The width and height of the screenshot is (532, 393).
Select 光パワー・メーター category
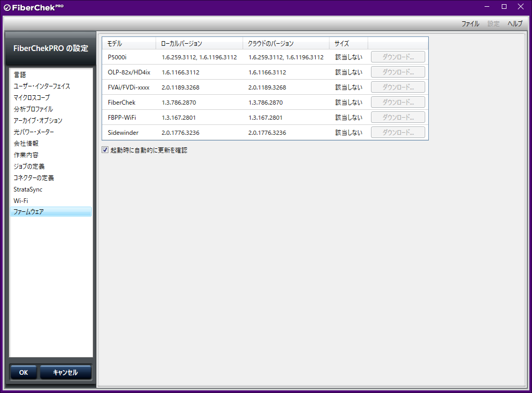[51, 132]
